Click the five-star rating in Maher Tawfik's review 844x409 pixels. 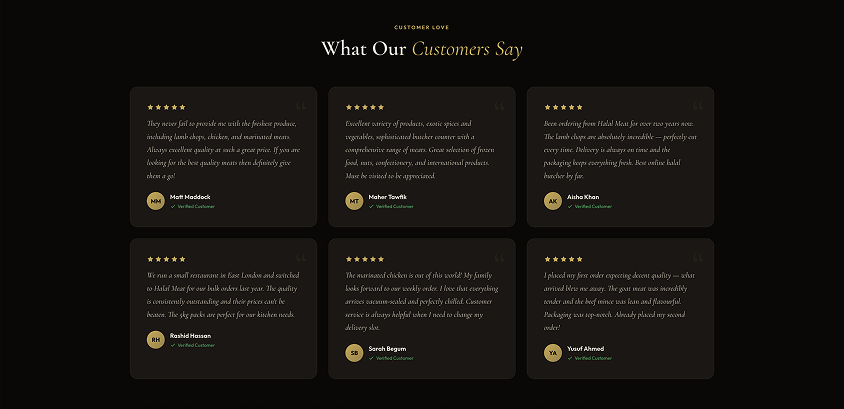[365, 107]
